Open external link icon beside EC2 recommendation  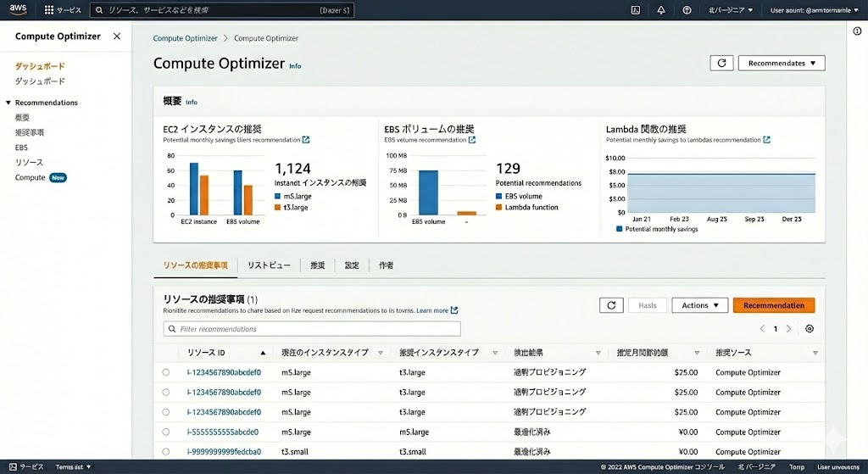pyautogui.click(x=305, y=140)
